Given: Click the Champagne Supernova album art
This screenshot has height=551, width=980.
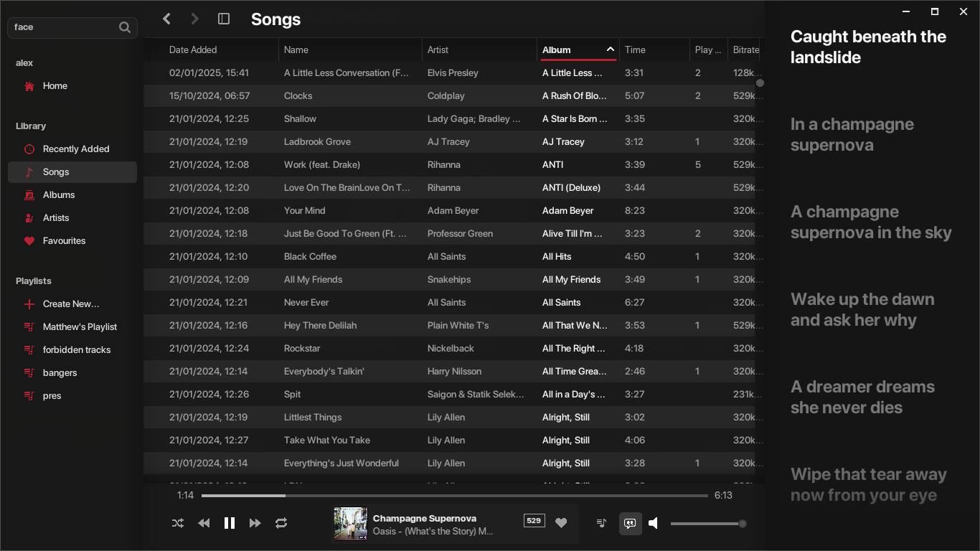Looking at the screenshot, I should pyautogui.click(x=351, y=524).
